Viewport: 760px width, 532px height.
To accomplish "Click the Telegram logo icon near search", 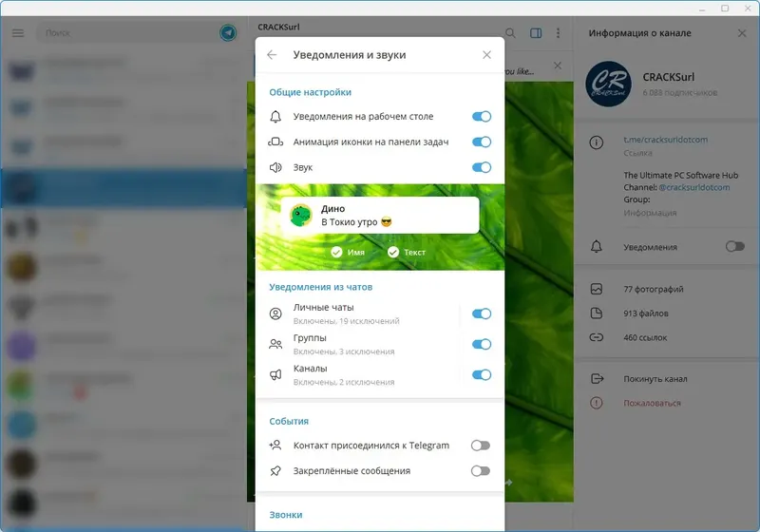I will pyautogui.click(x=228, y=33).
